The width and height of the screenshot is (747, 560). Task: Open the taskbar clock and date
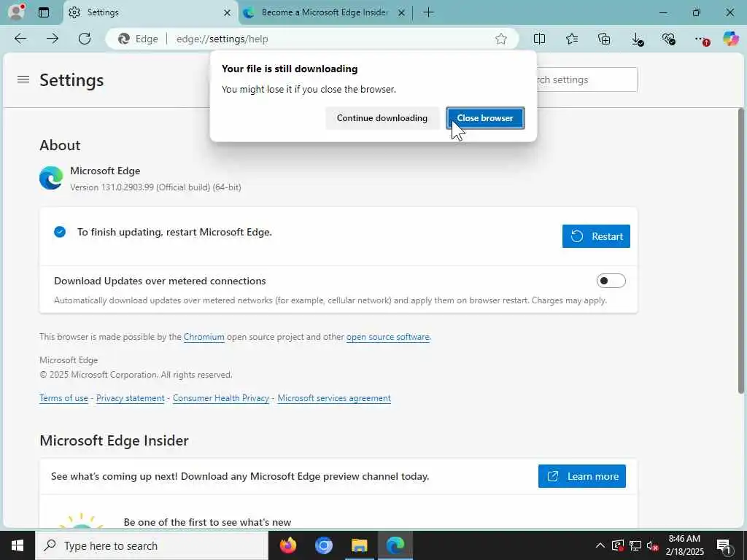pos(684,545)
